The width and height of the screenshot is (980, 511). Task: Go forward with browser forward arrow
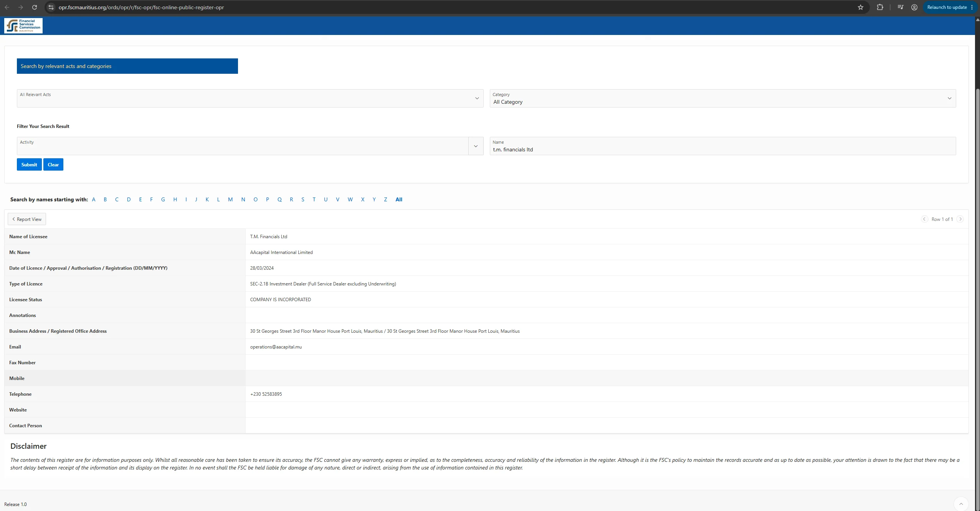(x=21, y=7)
